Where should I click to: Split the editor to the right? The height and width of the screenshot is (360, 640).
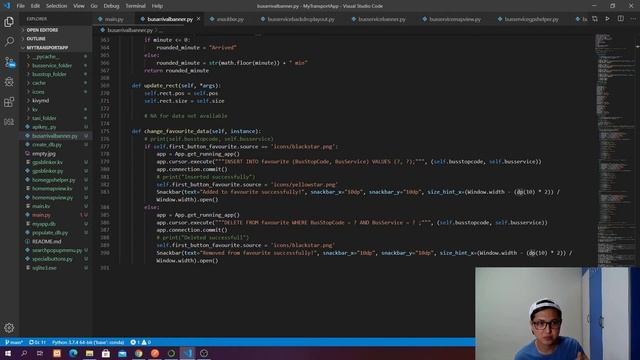click(x=620, y=19)
